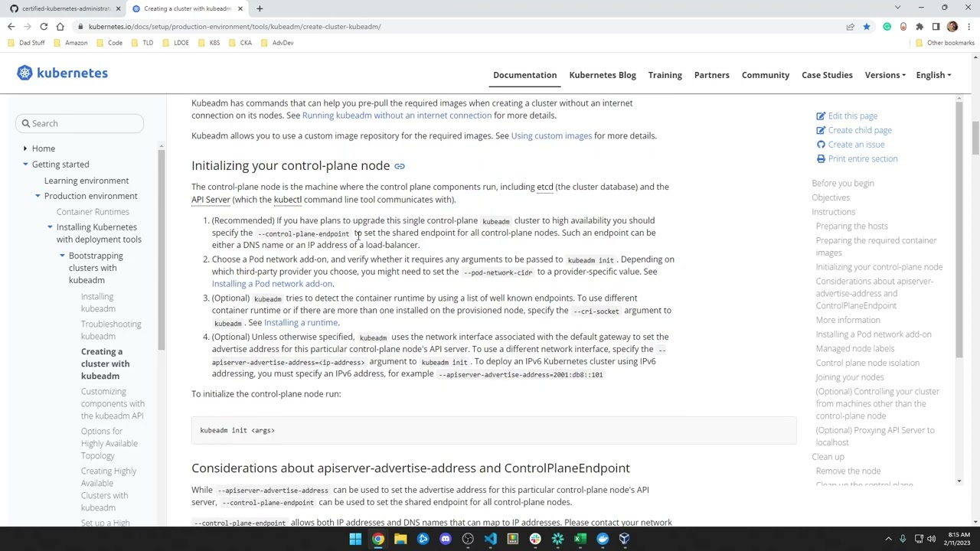This screenshot has width=980, height=551.
Task: Bookmark this page with the star icon
Action: point(867,27)
